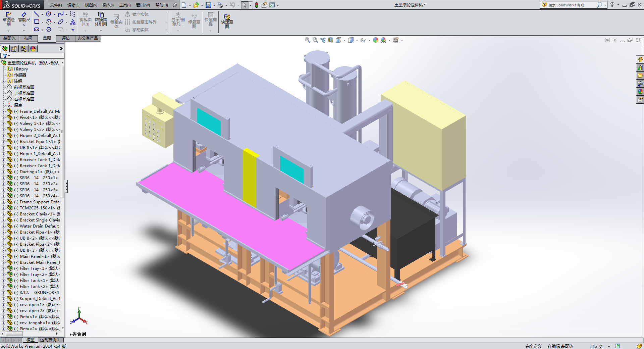The width and height of the screenshot is (644, 349).
Task: Select the Spline sketch tool
Action: pyautogui.click(x=60, y=14)
